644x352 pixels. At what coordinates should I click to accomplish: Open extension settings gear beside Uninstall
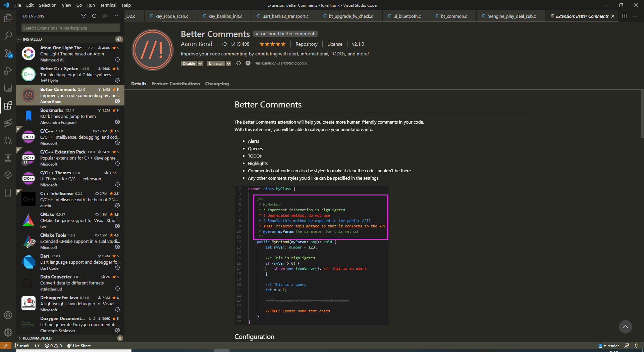click(248, 63)
